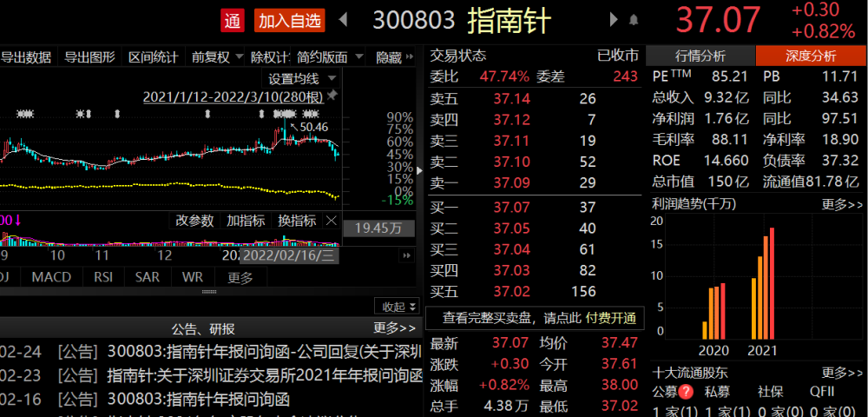Select 社保 shareholder tab
868x417 pixels.
(771, 392)
